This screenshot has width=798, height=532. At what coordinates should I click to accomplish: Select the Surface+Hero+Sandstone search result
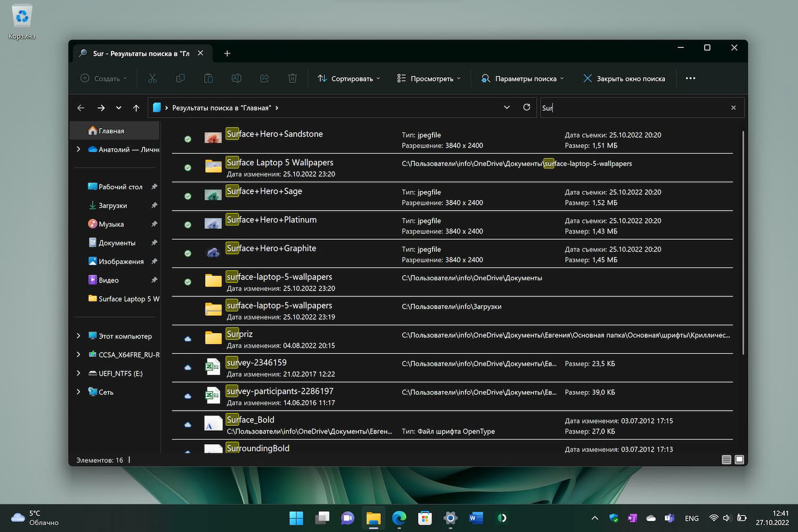tap(275, 134)
